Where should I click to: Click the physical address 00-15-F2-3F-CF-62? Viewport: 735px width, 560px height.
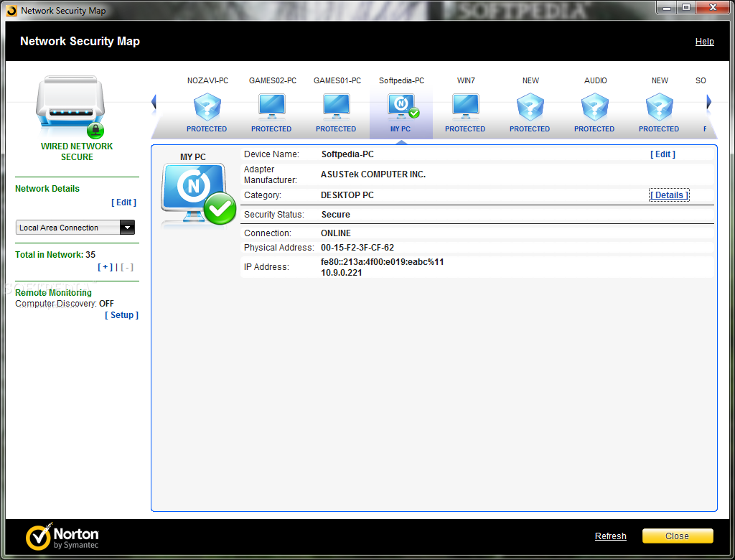pos(357,248)
